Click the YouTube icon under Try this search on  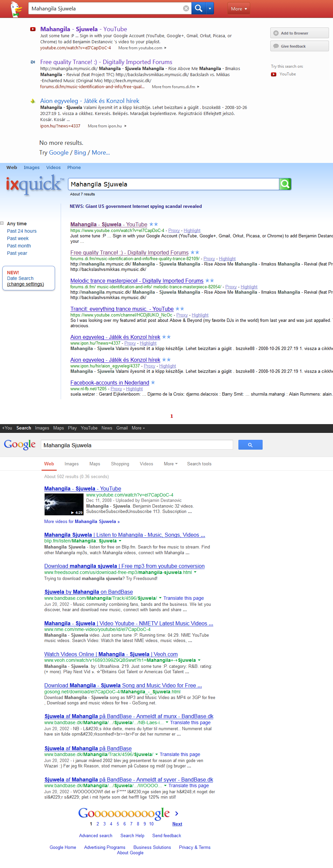point(274,74)
